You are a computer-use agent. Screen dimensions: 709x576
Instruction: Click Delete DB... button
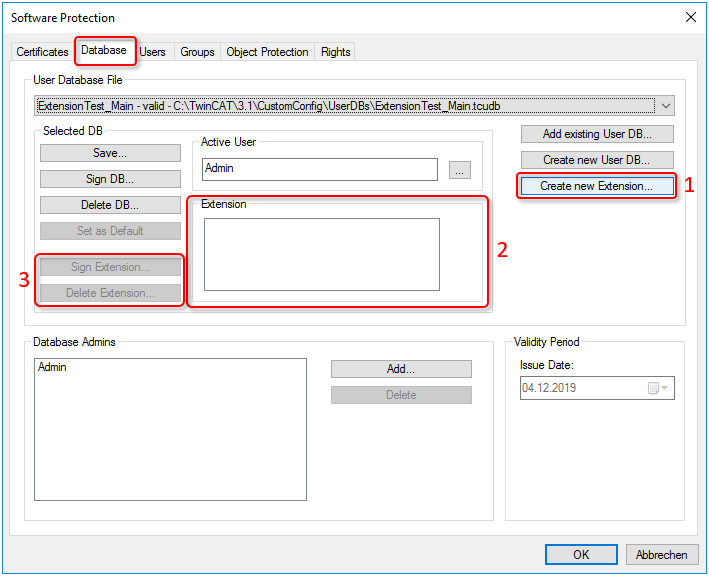(110, 205)
